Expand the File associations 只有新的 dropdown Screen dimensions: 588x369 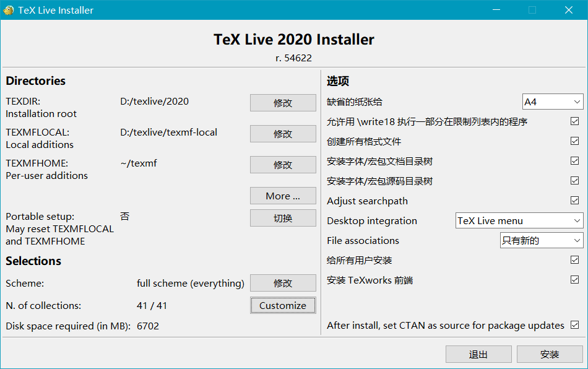coord(542,240)
